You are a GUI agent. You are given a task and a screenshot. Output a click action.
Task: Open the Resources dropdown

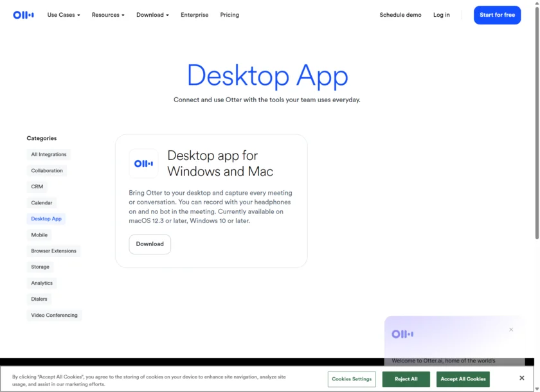tap(107, 15)
